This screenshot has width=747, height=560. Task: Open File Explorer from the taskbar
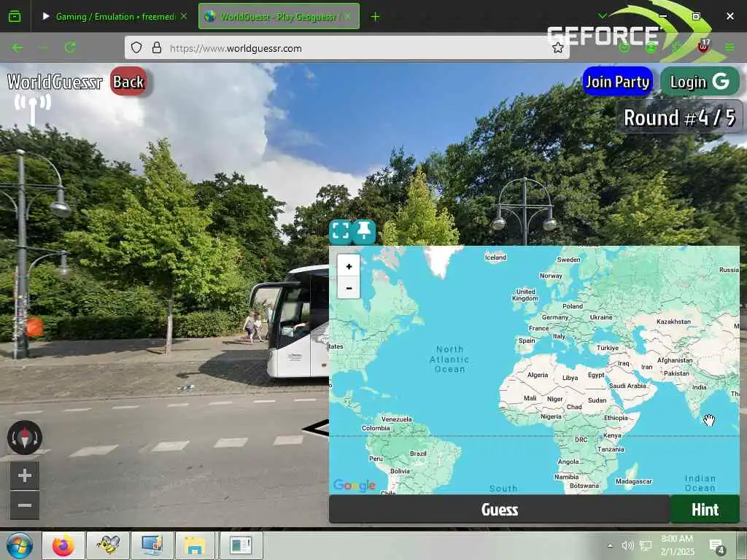(195, 545)
